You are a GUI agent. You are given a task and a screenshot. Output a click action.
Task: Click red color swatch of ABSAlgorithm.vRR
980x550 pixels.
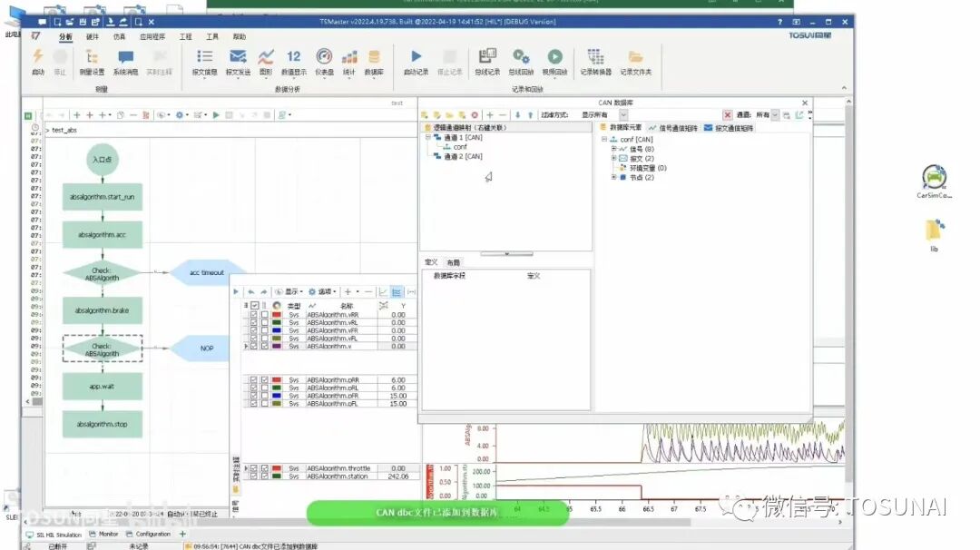click(277, 315)
